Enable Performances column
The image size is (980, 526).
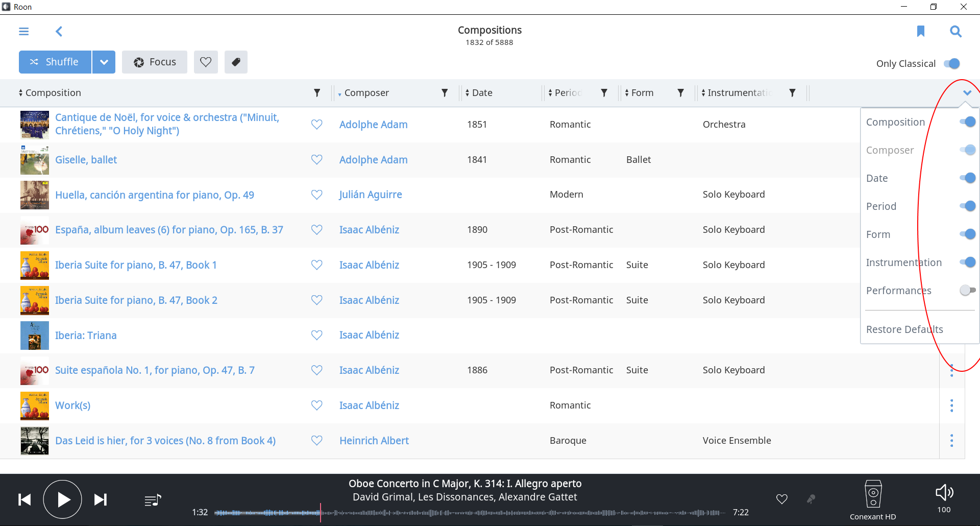point(968,290)
